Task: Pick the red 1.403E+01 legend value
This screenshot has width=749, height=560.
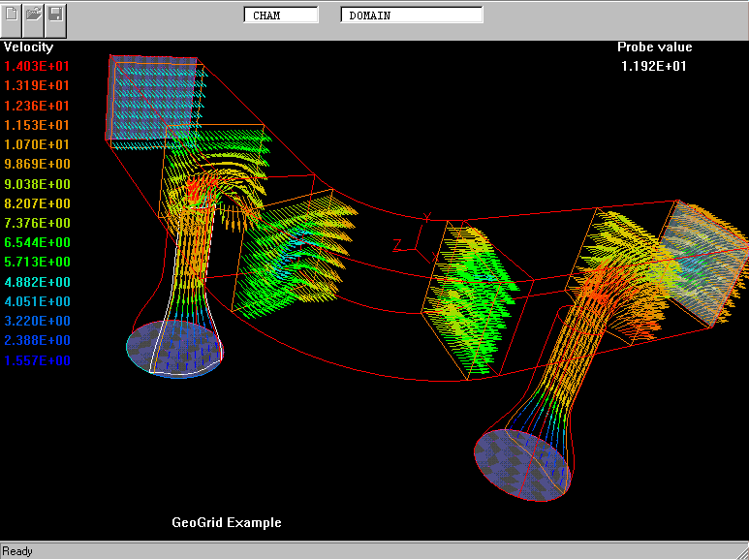Action: (37, 66)
